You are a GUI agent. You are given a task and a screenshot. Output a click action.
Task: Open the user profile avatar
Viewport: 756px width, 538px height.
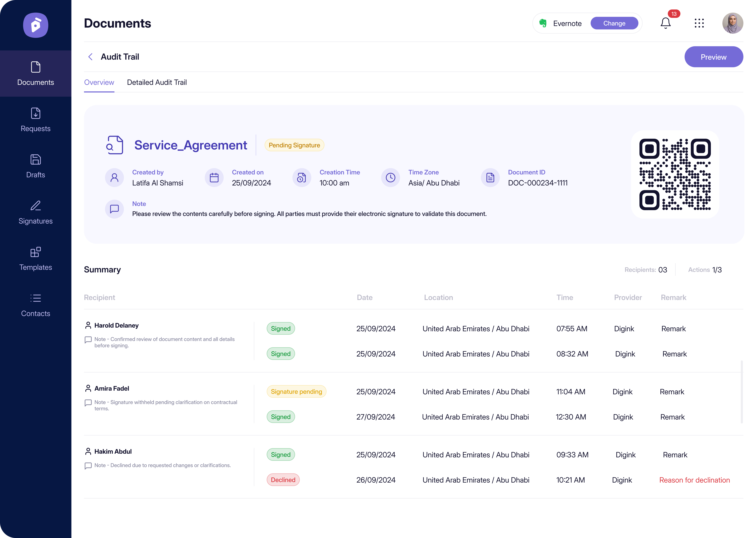point(733,23)
